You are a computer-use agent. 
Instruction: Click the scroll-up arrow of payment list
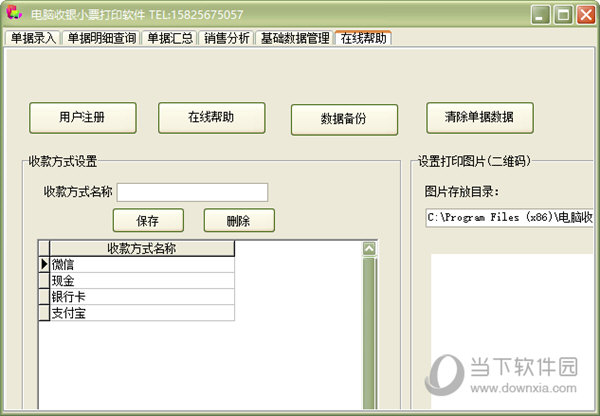point(369,249)
